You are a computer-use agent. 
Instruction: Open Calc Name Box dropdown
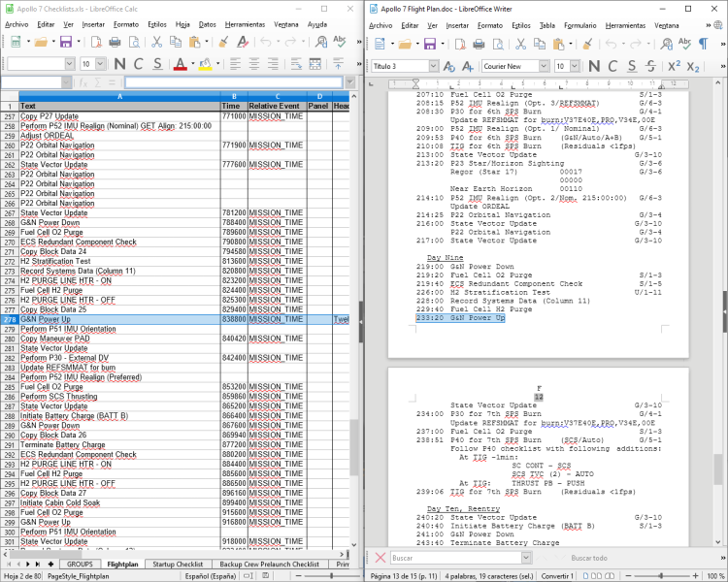coord(66,82)
